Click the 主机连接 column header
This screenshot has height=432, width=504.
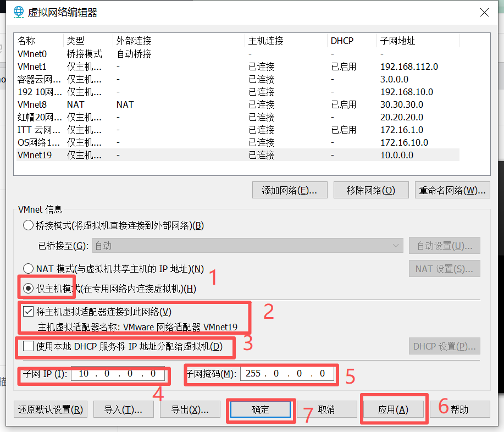pyautogui.click(x=286, y=41)
